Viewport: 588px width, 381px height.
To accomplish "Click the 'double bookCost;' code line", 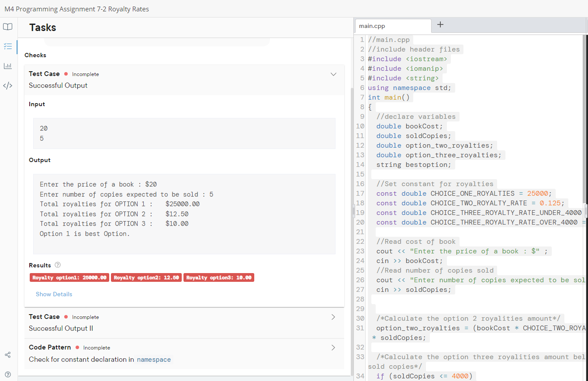I will coord(409,126).
